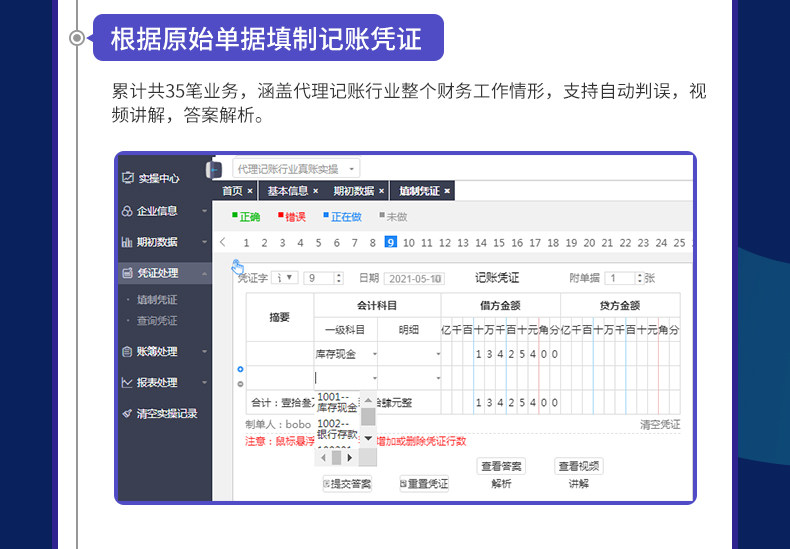Expand the 期初数据 sidebar menu arrow

click(x=205, y=242)
